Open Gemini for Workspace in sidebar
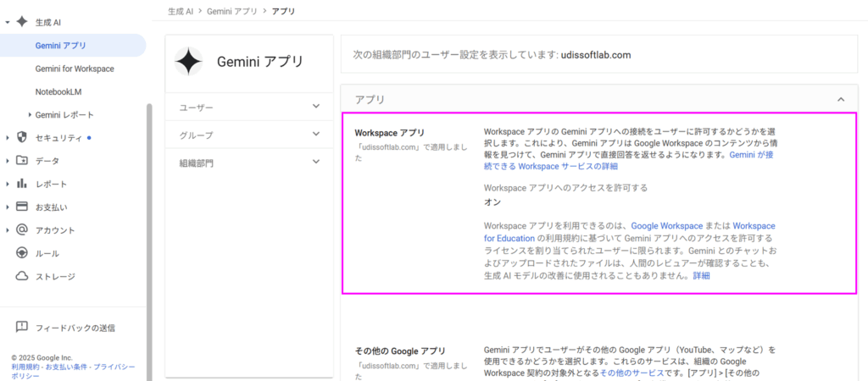868x381 pixels. click(75, 69)
